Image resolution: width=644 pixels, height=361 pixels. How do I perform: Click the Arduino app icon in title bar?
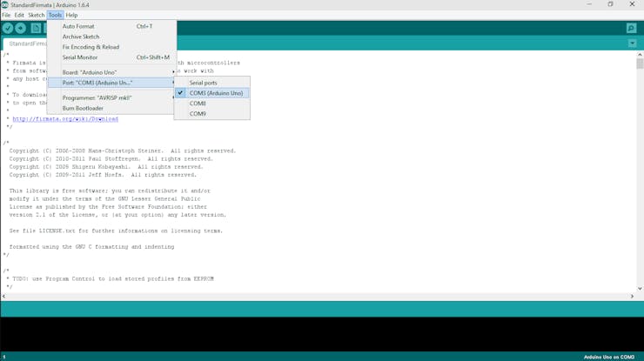(x=4, y=4)
